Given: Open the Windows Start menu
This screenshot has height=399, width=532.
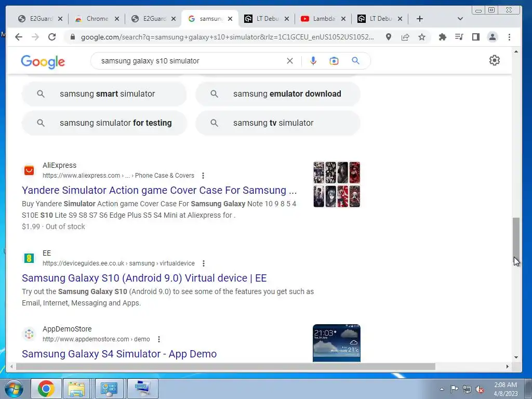Looking at the screenshot, I should 14,389.
